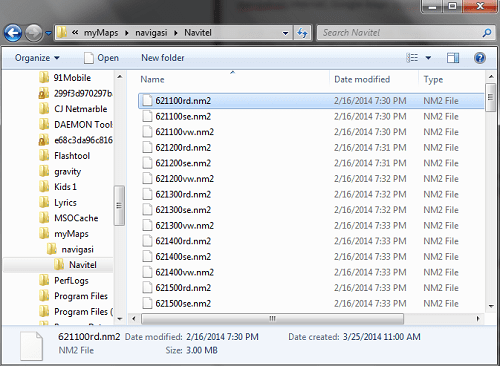Open gravity folder in tree
Image resolution: width=500 pixels, height=366 pixels.
60,171
